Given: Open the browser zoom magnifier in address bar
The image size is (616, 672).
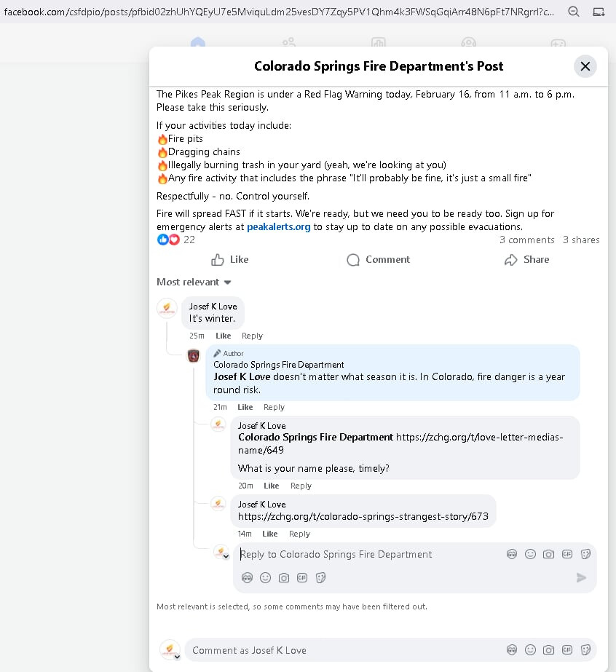Looking at the screenshot, I should 574,12.
